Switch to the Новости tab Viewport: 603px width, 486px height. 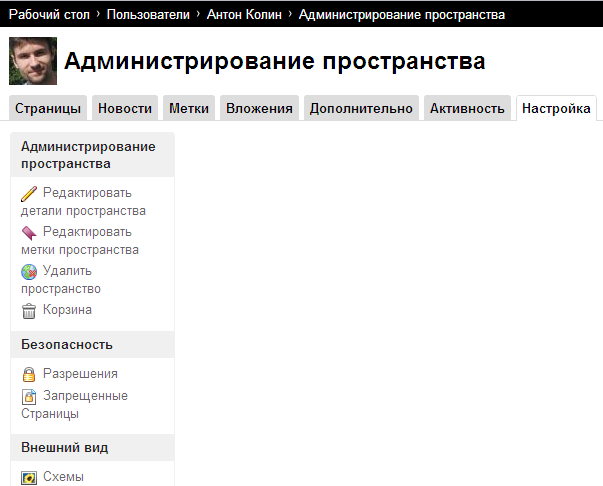125,108
